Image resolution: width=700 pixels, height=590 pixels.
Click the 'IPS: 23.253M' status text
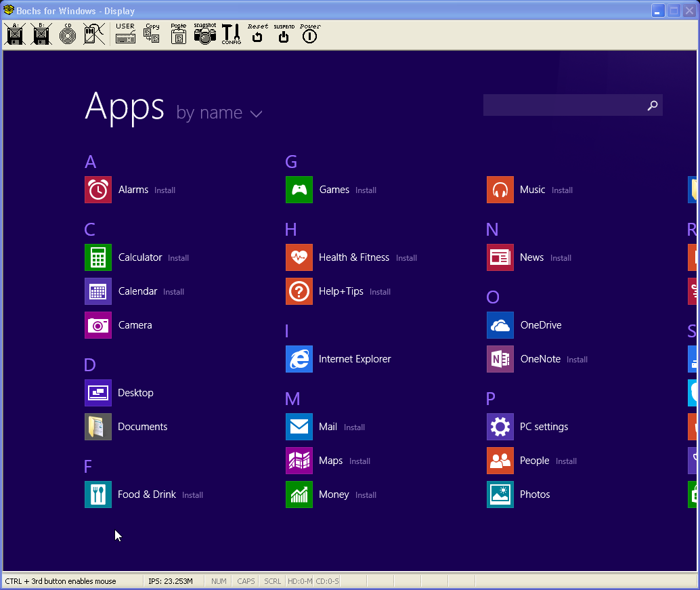click(171, 581)
